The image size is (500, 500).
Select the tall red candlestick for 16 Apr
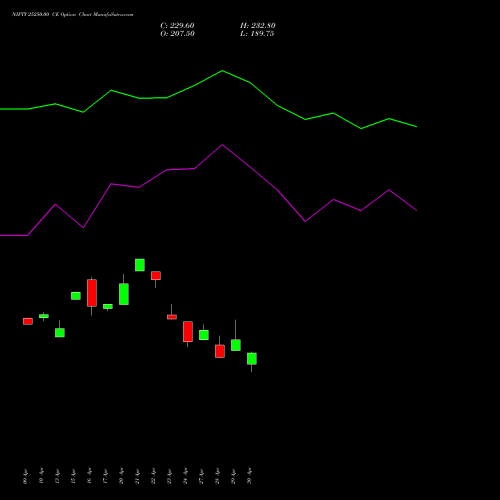pos(92,293)
